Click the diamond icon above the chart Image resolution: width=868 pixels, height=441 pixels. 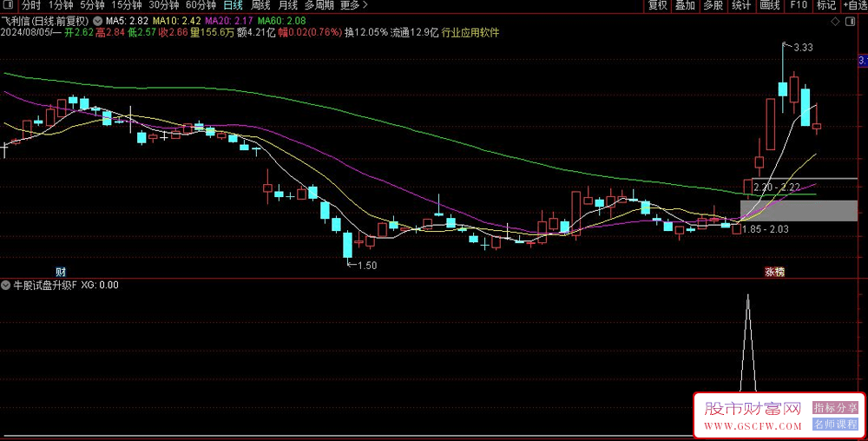[x=835, y=22]
